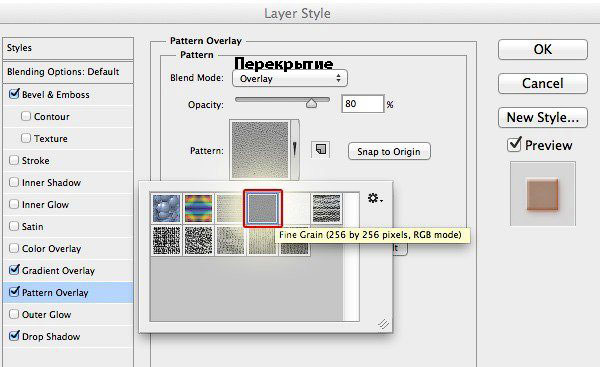Screen dimensions: 600x367
Task: Click the Cancel button
Action: pyautogui.click(x=543, y=83)
